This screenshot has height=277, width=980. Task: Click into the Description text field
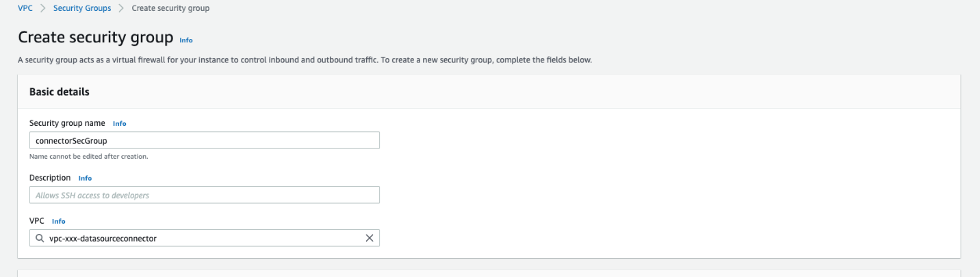pyautogui.click(x=204, y=195)
